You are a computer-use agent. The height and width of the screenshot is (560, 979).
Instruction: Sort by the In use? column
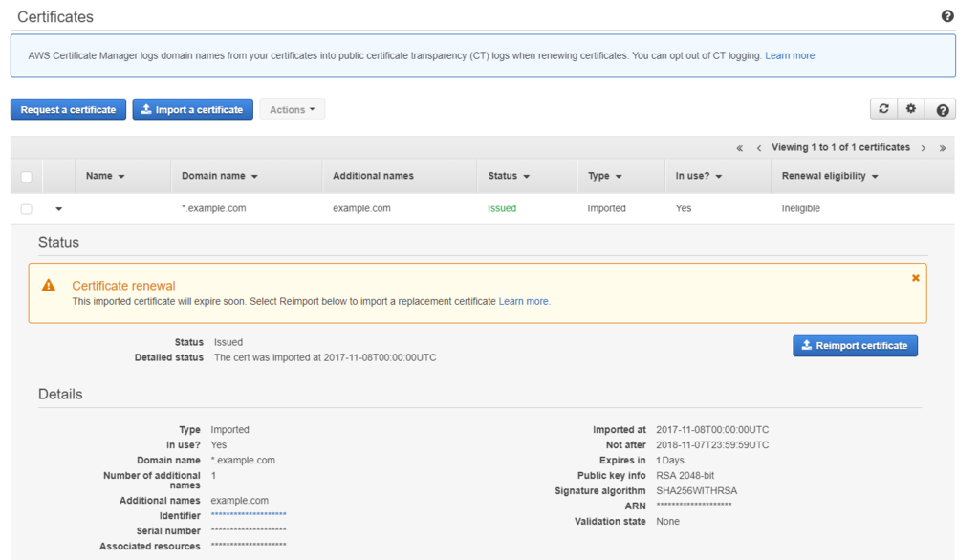click(698, 176)
